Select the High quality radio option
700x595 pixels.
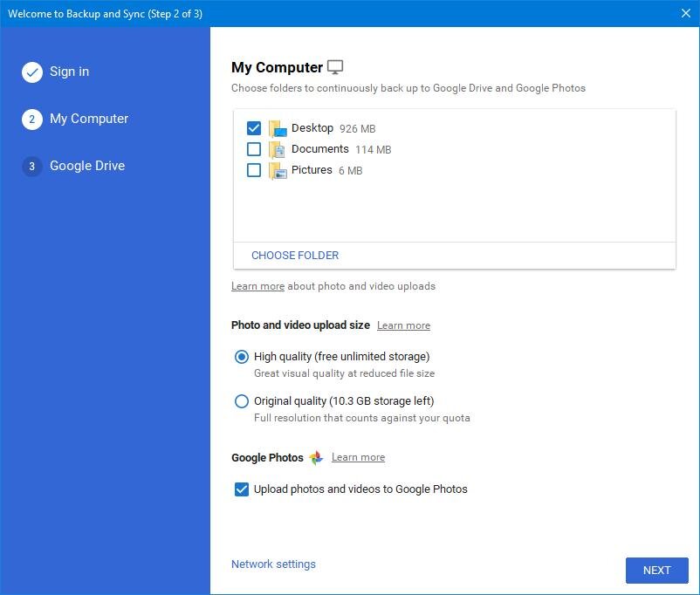click(x=242, y=357)
